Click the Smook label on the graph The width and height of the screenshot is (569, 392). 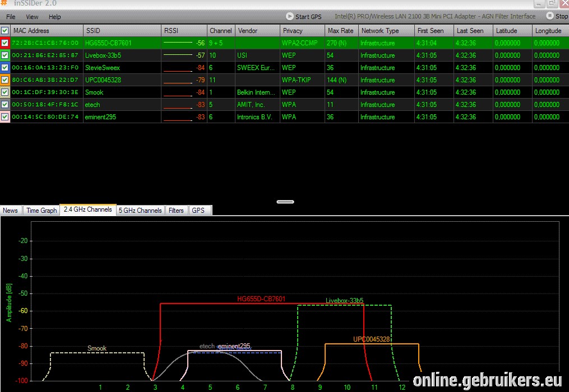[x=97, y=348]
